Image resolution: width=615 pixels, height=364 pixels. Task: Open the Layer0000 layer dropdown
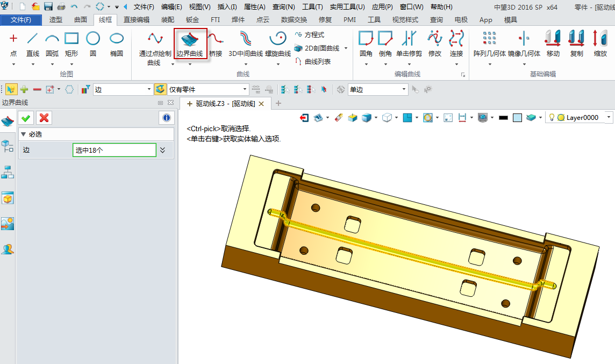point(609,117)
